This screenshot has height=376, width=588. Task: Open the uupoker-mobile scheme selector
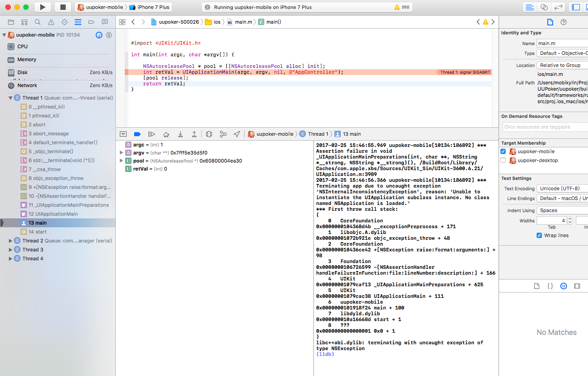[101, 7]
